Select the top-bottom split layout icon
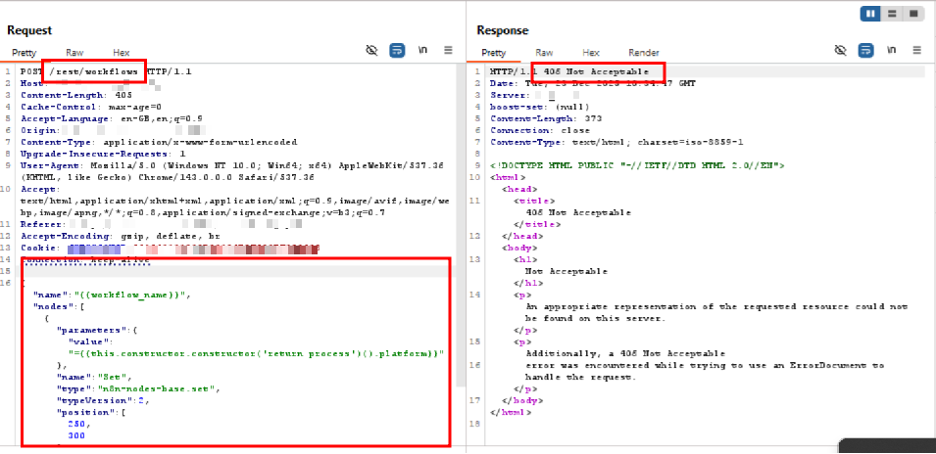The height and width of the screenshot is (454, 936). click(892, 13)
